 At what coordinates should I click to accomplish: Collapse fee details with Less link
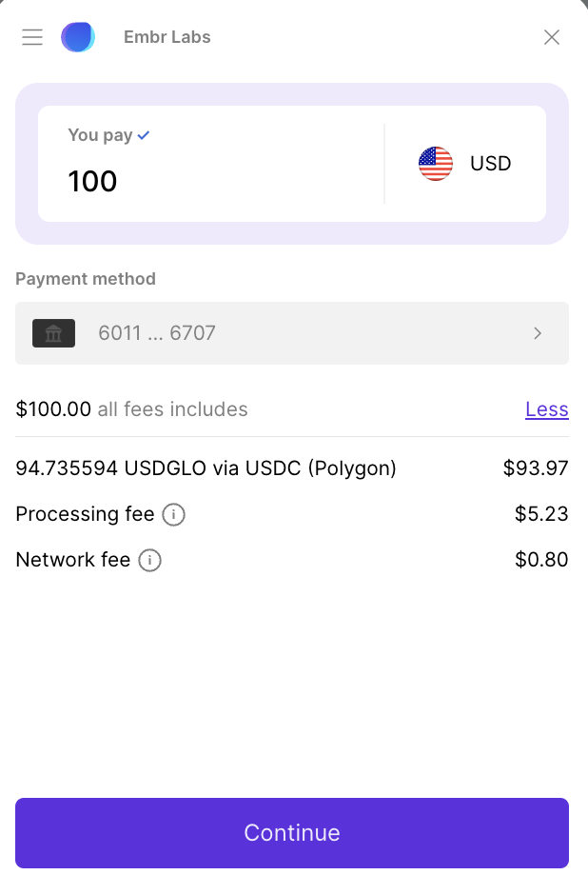546,409
